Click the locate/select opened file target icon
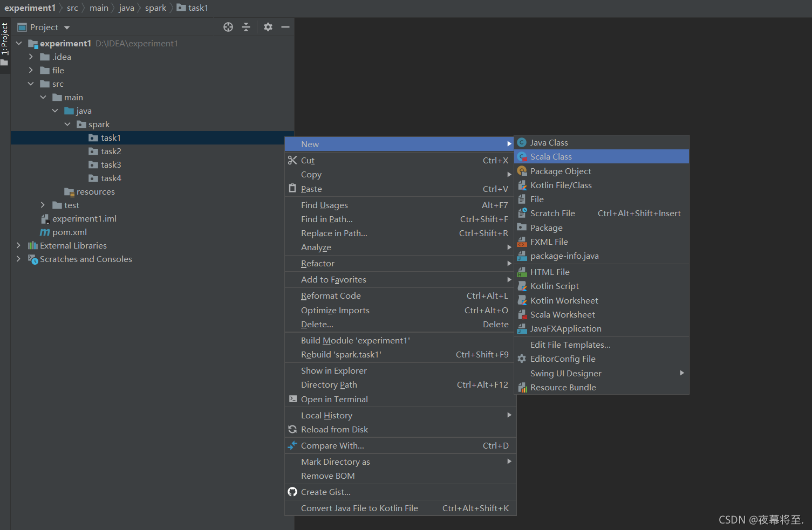812x530 pixels. 228,27
